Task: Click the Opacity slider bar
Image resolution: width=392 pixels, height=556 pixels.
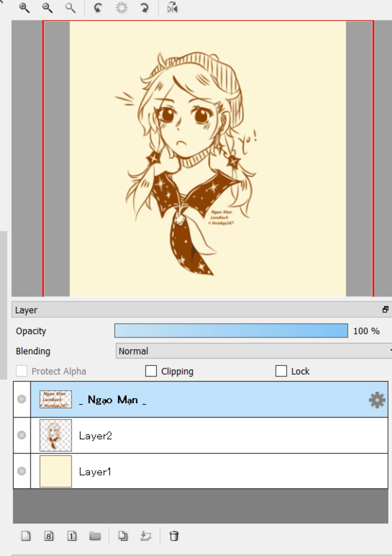Action: click(x=231, y=331)
